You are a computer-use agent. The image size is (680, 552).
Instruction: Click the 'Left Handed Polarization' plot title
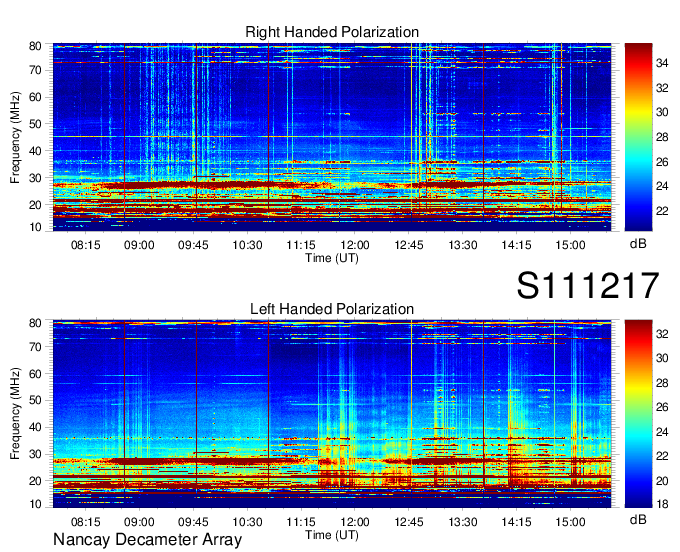coord(332,309)
